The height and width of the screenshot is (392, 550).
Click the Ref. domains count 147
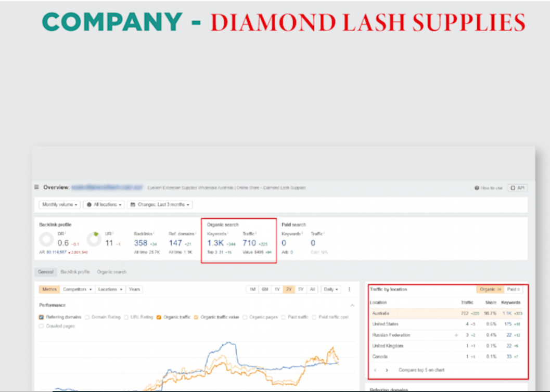pos(175,243)
